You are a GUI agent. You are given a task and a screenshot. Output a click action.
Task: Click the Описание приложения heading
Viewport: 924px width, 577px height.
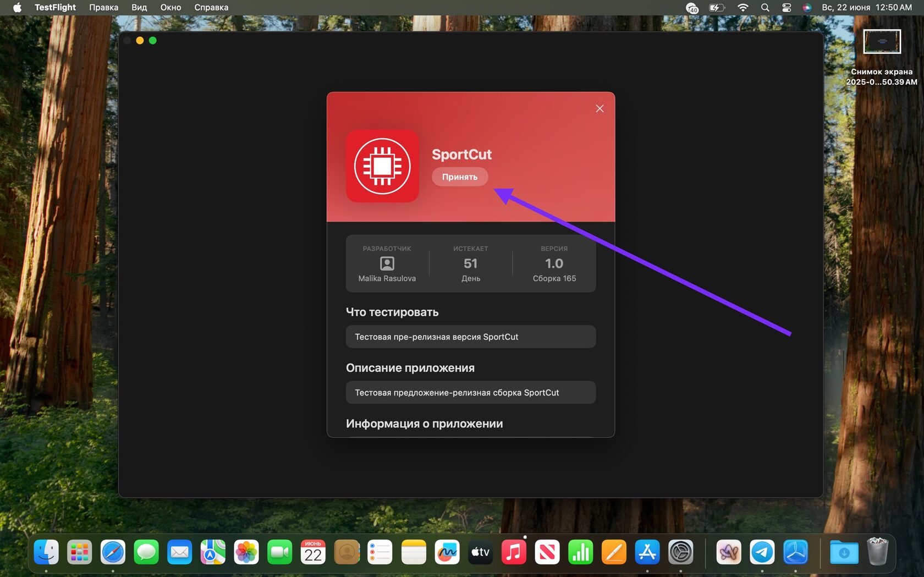coord(410,368)
